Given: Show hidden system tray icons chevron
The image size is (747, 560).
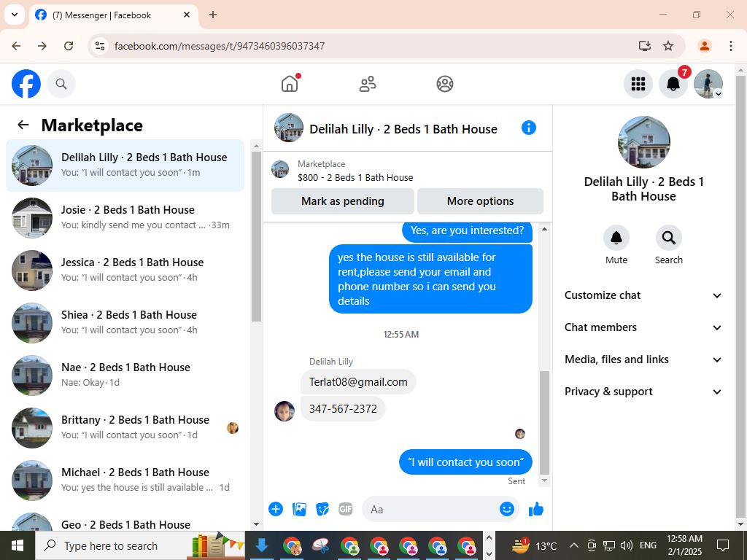Looking at the screenshot, I should [574, 545].
